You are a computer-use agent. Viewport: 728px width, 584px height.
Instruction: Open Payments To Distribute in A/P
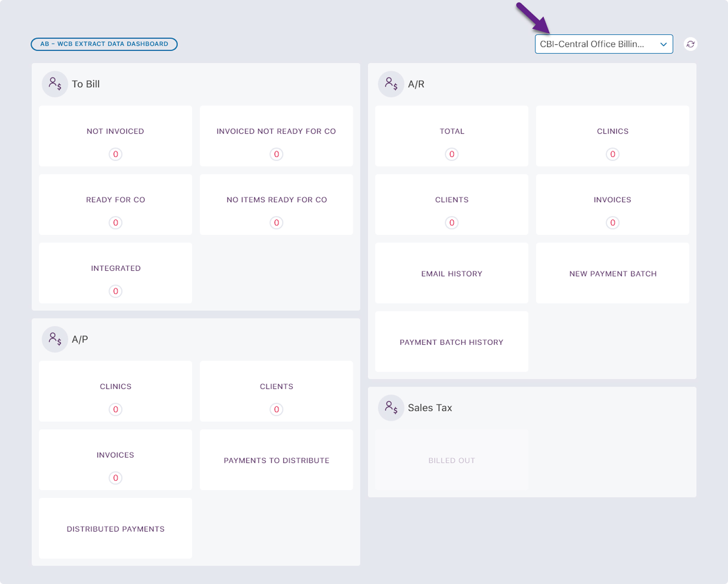pyautogui.click(x=276, y=460)
